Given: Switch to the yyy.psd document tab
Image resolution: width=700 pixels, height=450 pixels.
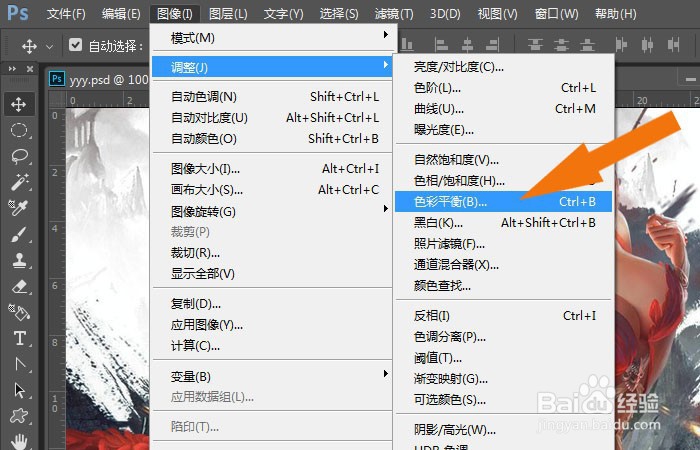Looking at the screenshot, I should (99, 79).
